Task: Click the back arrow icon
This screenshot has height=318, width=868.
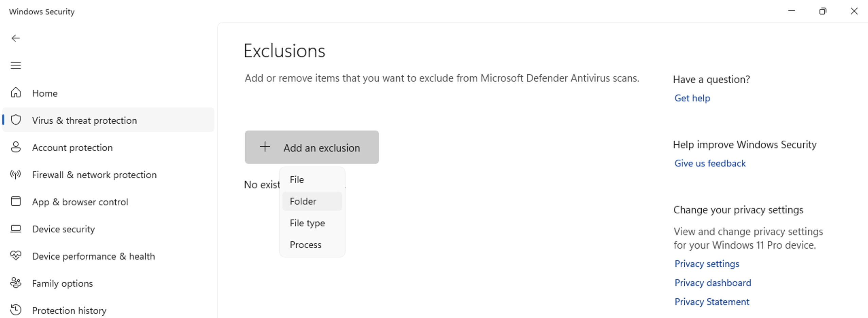Action: (x=16, y=38)
